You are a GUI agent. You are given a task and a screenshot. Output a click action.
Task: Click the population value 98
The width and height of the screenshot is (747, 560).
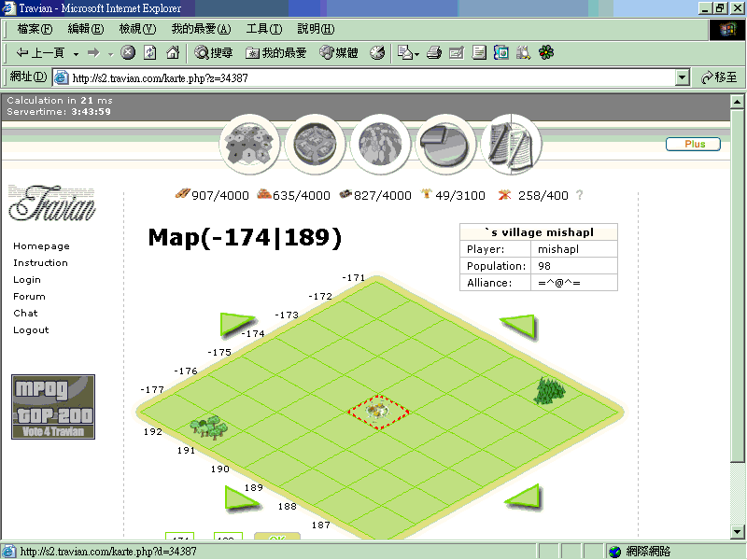(x=544, y=266)
